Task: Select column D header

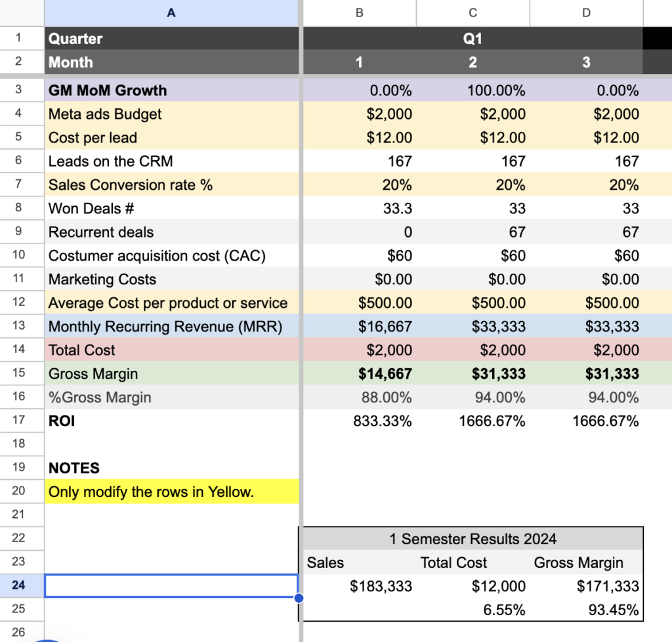Action: click(x=586, y=13)
